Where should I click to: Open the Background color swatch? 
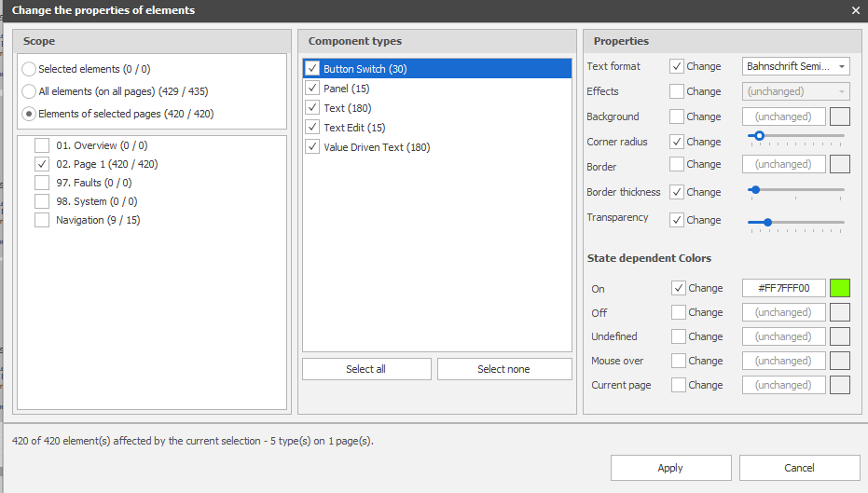[x=840, y=116]
